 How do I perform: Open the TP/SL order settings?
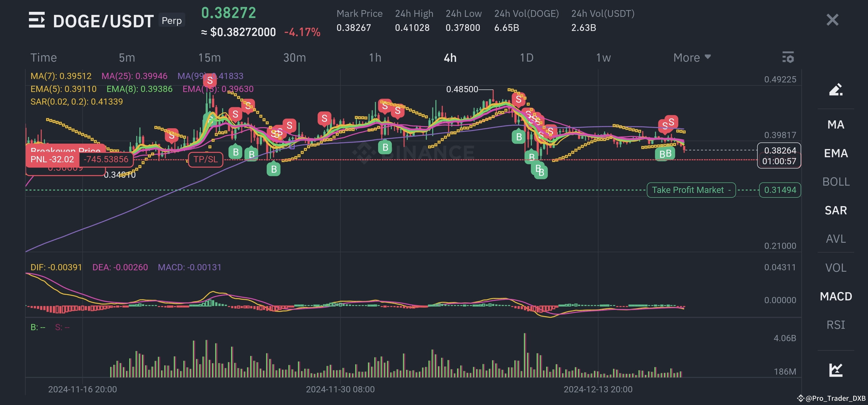(205, 159)
